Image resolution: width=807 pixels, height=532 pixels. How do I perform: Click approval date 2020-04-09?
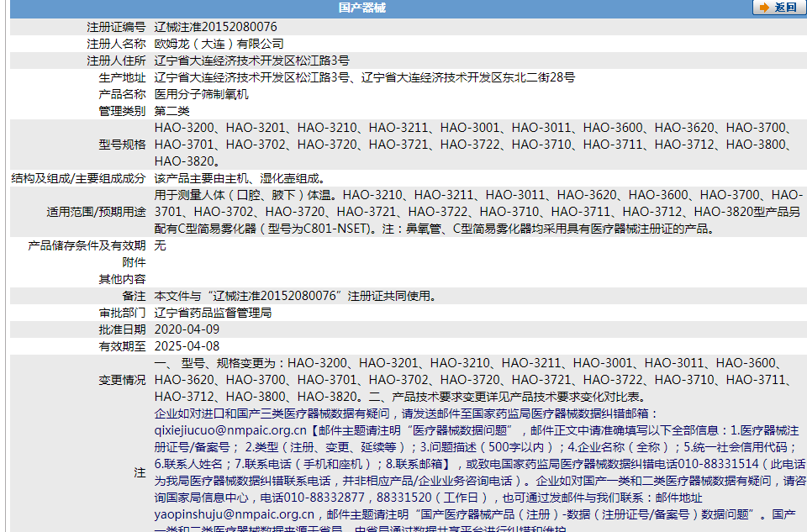(187, 329)
